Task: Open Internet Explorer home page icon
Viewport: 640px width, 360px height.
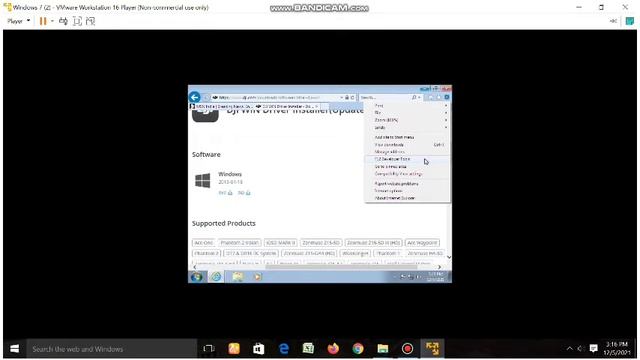Action: 431,98
